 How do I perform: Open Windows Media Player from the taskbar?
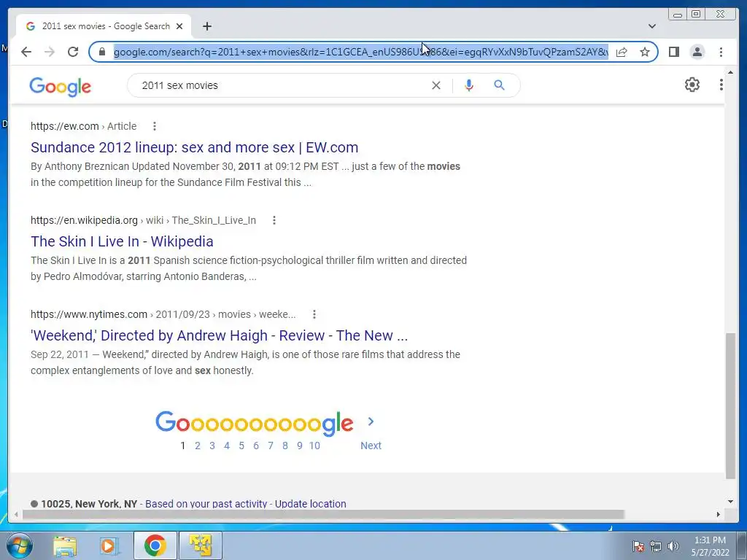pos(109,545)
